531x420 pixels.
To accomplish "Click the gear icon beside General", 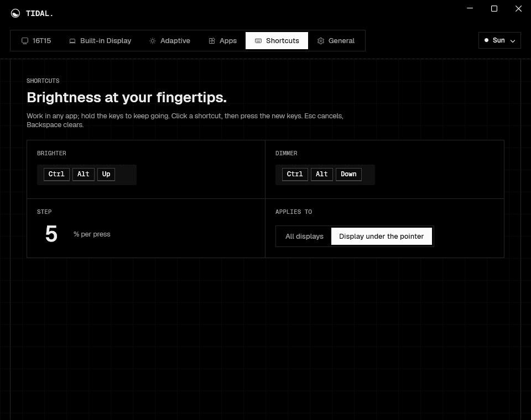I will [321, 41].
